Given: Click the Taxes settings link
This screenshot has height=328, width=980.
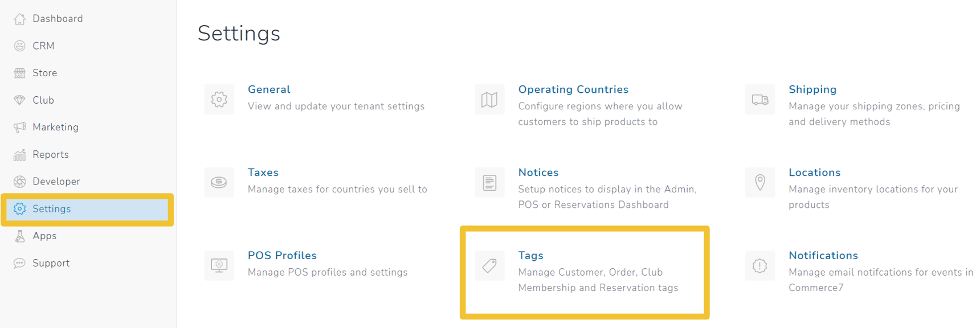Looking at the screenshot, I should coord(263,173).
